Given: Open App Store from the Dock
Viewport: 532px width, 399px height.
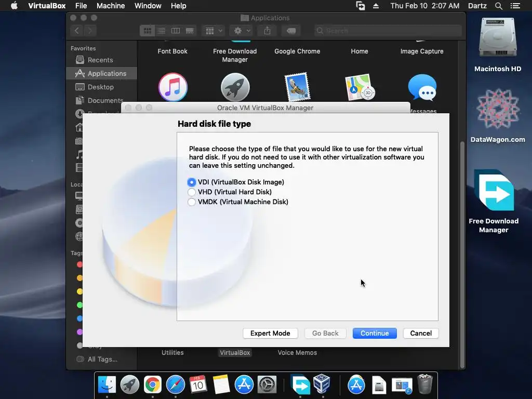Looking at the screenshot, I should [244, 385].
